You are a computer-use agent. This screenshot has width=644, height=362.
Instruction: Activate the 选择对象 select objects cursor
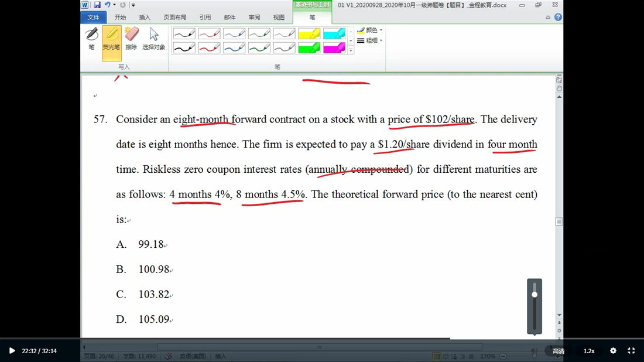tap(153, 39)
